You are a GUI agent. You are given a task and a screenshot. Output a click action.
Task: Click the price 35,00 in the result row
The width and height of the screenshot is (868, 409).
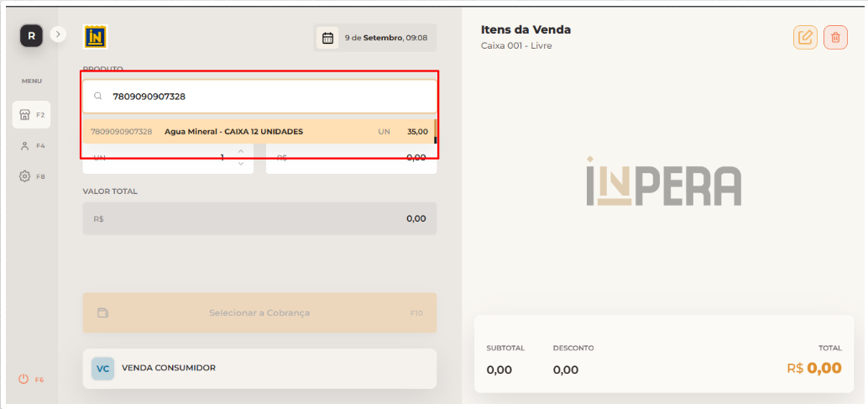tap(417, 132)
